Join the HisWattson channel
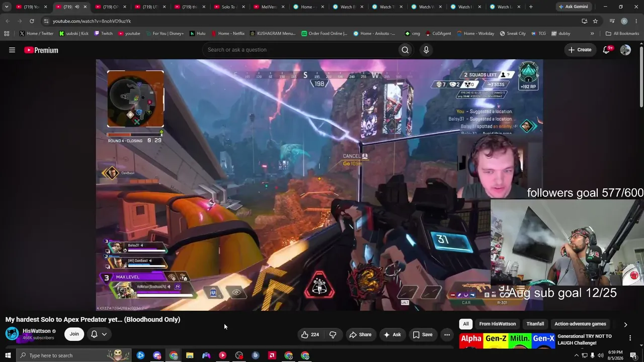644x362 pixels. [74, 334]
